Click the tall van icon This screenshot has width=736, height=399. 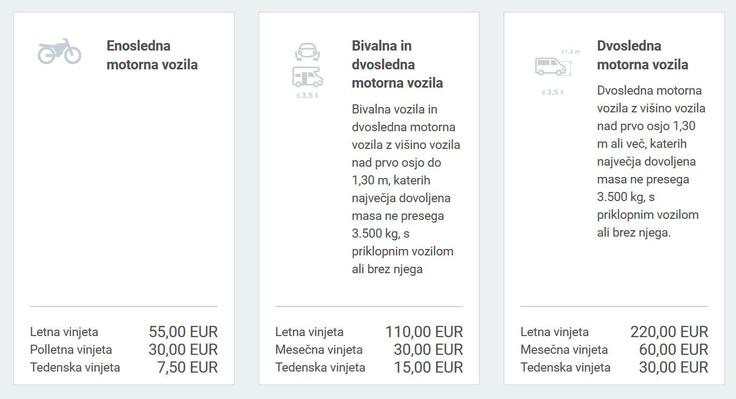(x=551, y=67)
